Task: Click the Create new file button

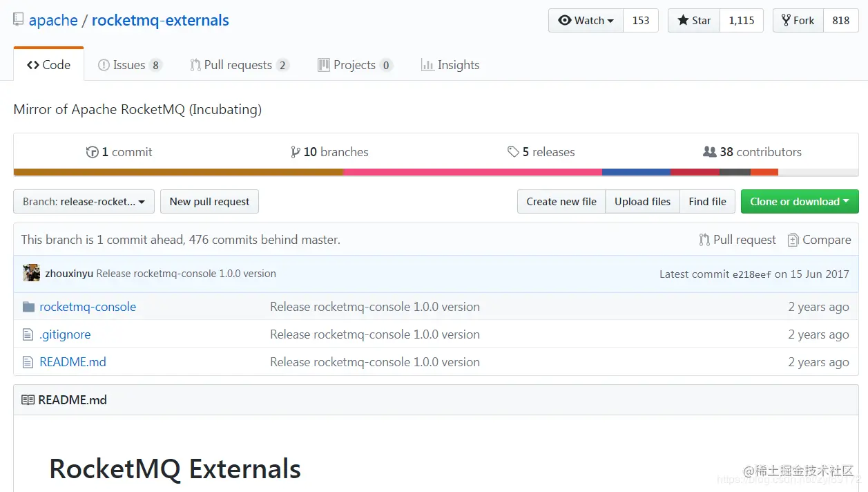Action: point(561,202)
